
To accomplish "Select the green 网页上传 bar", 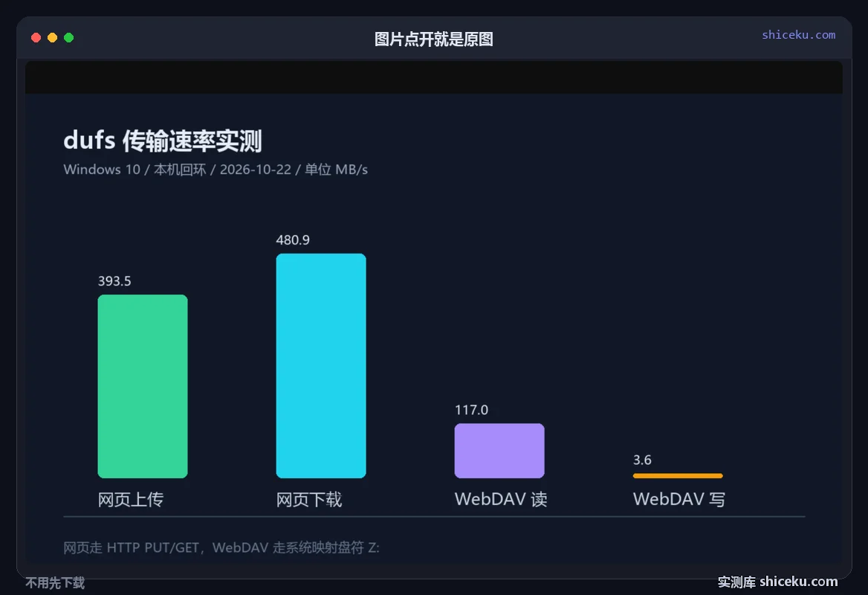I will 143,386.
